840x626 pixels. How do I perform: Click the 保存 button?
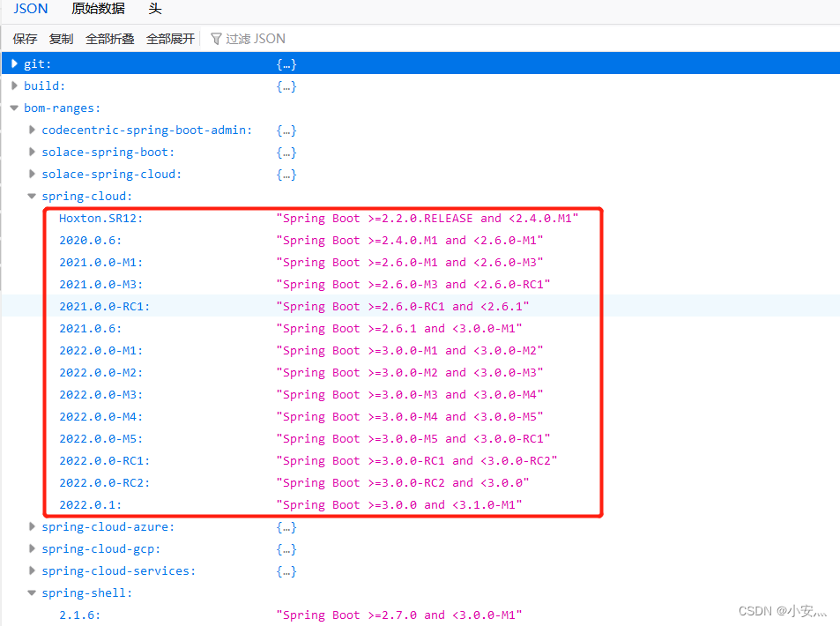(x=25, y=39)
